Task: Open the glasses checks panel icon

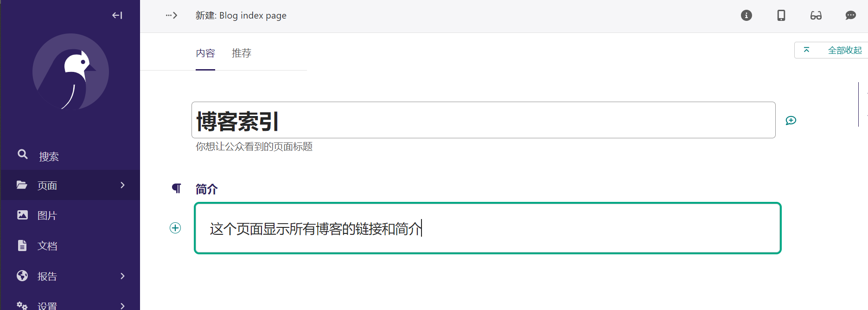Action: [816, 15]
